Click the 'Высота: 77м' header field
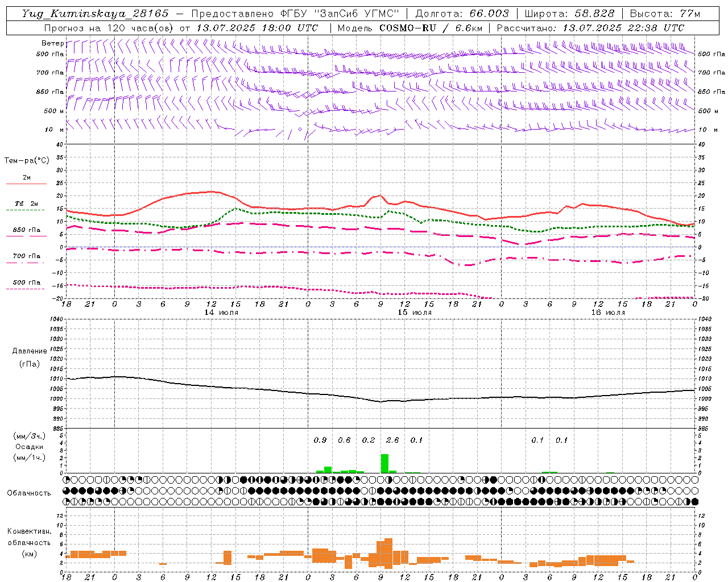The image size is (728, 582). pyautogui.click(x=665, y=14)
